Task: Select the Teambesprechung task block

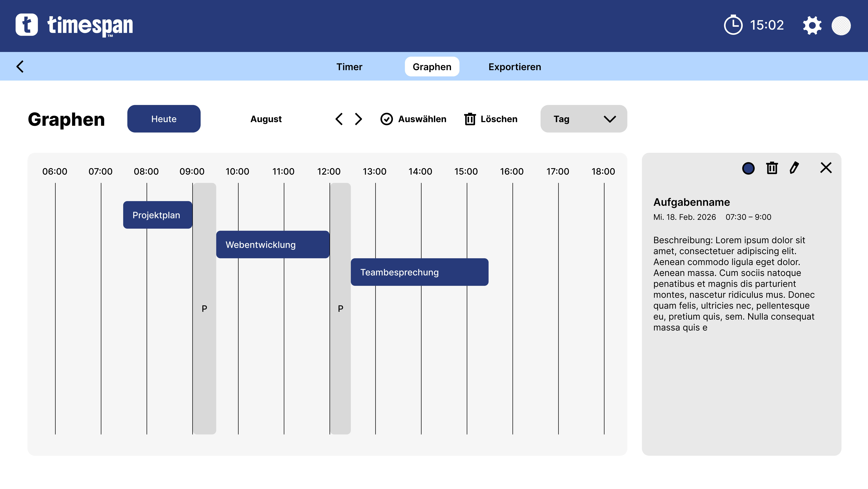Action: 419,272
